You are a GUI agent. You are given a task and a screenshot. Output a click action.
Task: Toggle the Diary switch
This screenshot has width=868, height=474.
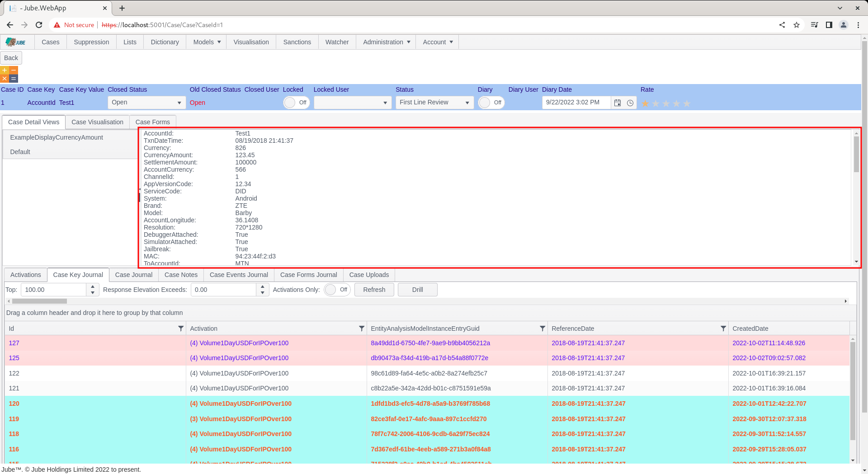[491, 103]
